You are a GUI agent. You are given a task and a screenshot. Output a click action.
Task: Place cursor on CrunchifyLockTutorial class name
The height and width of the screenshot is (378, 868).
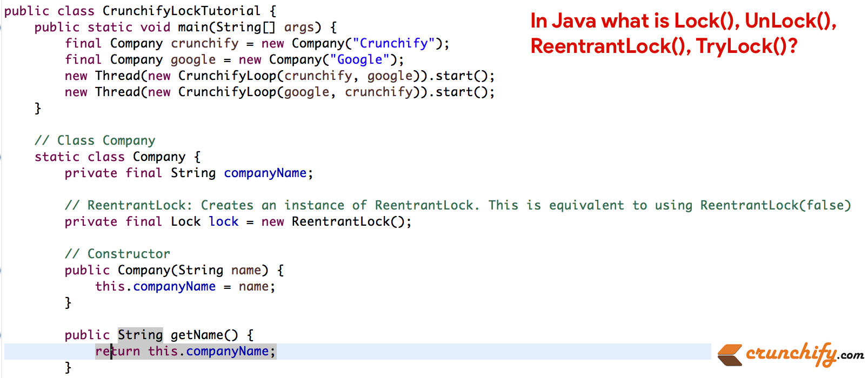pos(181,11)
